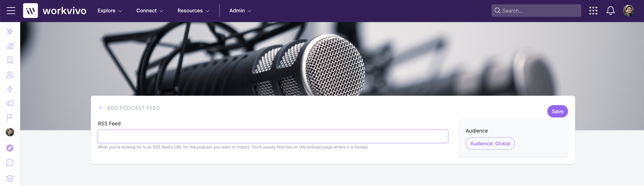Open the hamburger menu icon
Screen dimensions: 644x186
[x=11, y=11]
